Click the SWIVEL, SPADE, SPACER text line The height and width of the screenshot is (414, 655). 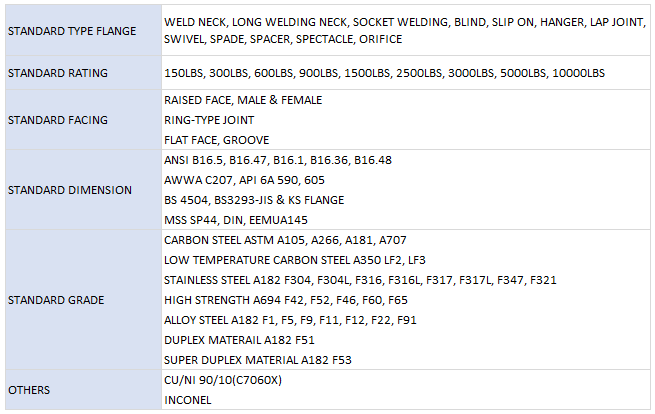[283, 39]
